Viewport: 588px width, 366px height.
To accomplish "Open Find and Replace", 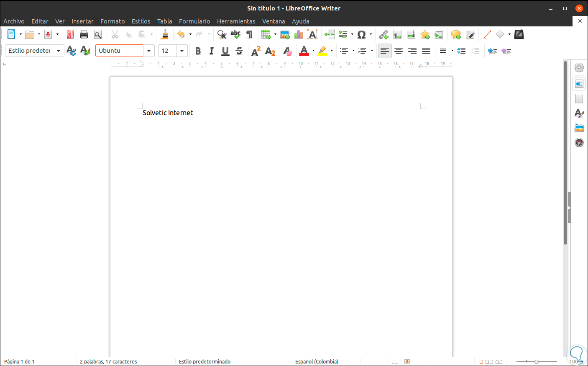I will point(222,34).
